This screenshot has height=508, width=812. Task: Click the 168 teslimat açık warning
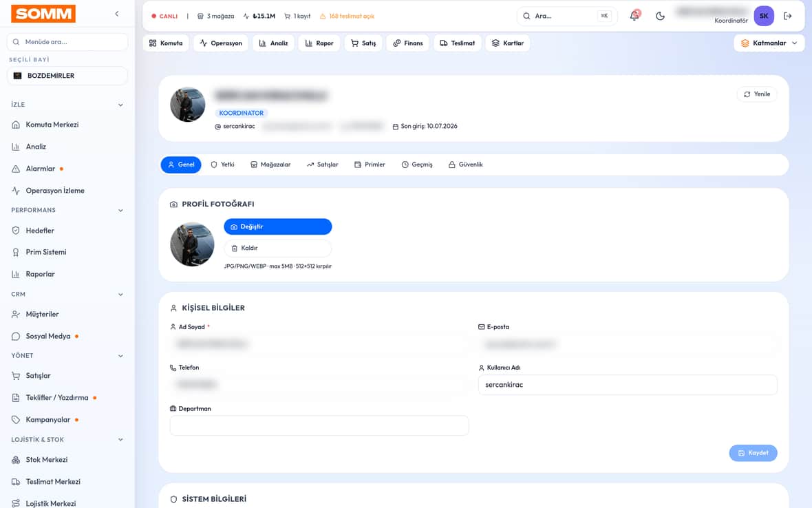pos(347,16)
